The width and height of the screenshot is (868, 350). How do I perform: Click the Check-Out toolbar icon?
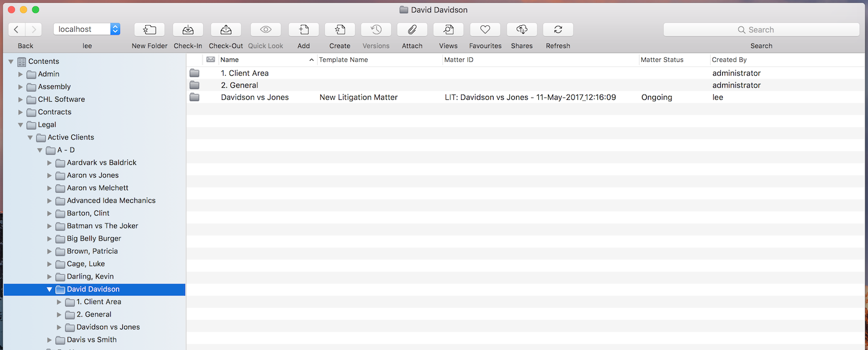[x=226, y=30]
